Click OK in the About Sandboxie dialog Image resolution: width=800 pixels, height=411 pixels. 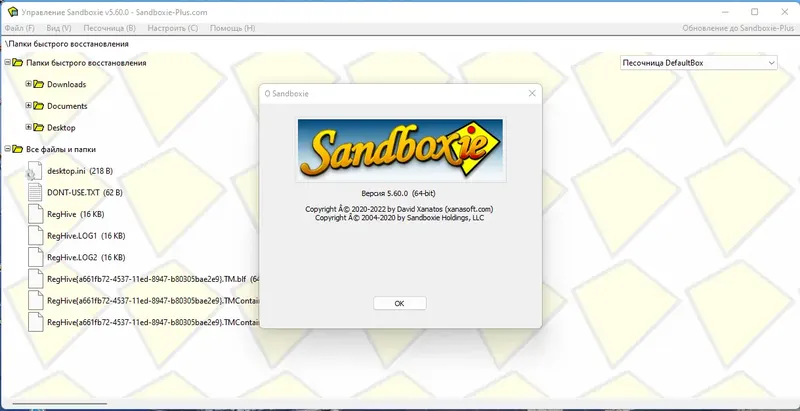[x=399, y=303]
